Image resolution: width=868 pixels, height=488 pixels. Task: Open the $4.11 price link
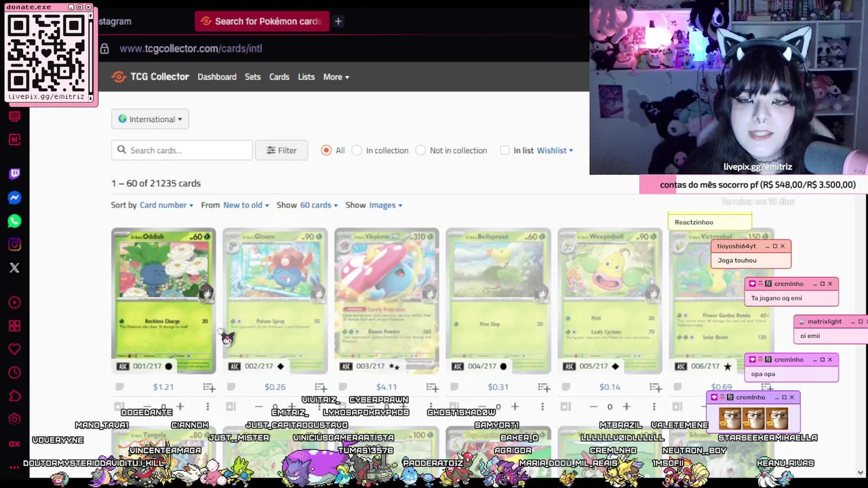387,387
